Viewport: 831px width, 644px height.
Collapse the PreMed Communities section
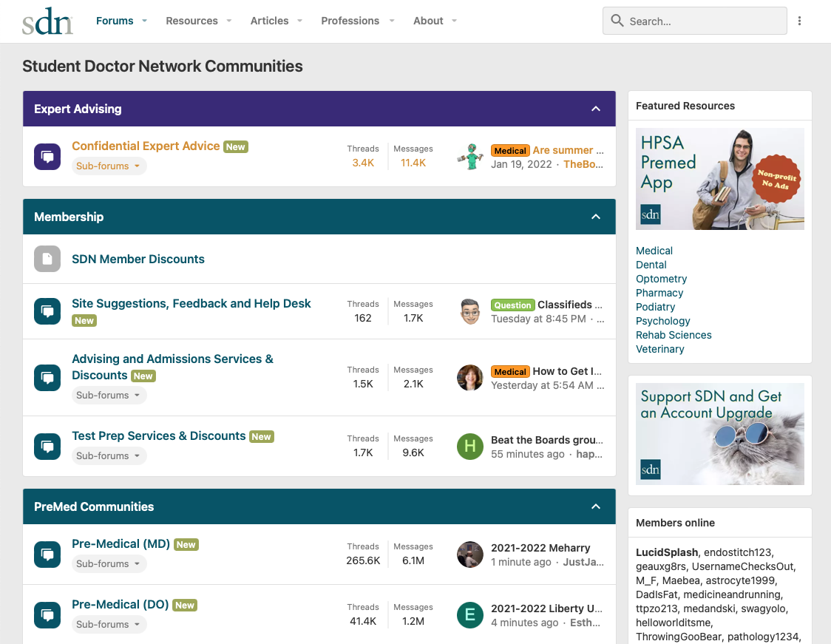pos(596,506)
